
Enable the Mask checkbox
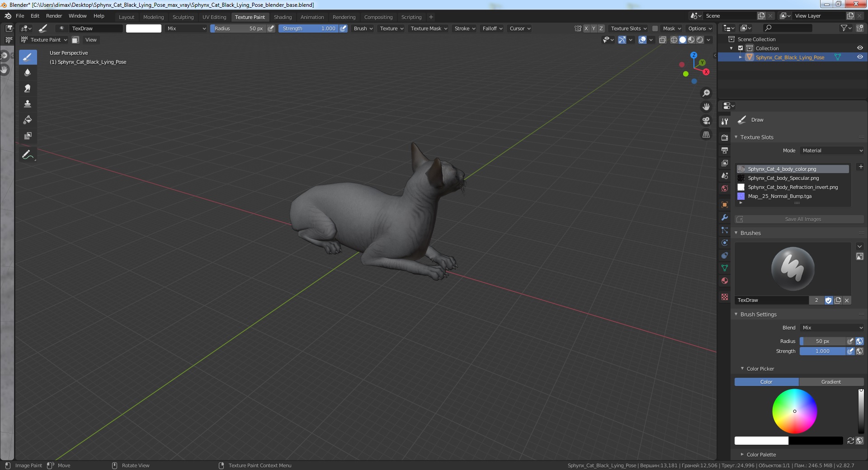pyautogui.click(x=655, y=28)
